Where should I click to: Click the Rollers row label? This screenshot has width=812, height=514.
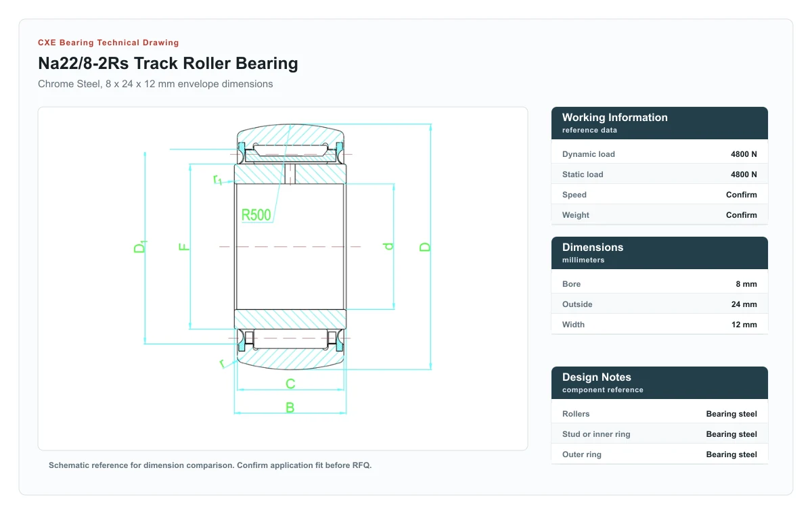pos(576,414)
